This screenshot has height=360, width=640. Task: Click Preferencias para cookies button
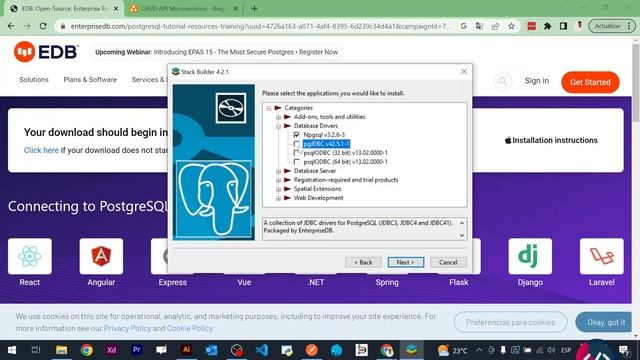click(510, 322)
